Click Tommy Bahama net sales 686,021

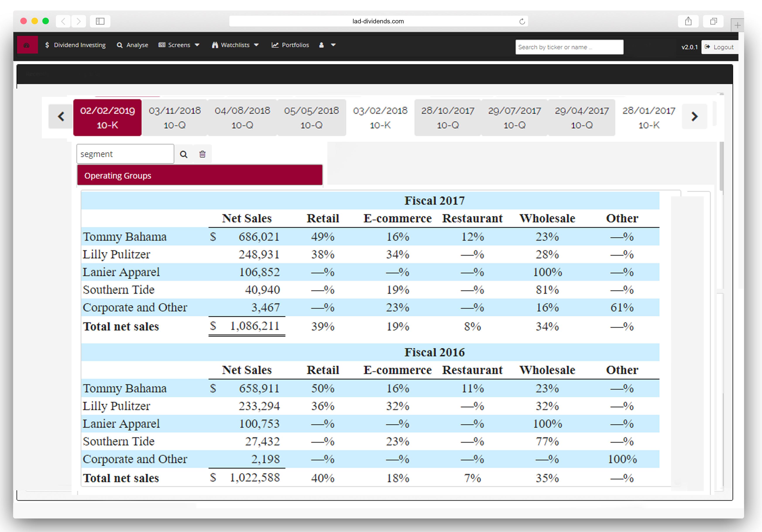tap(259, 237)
